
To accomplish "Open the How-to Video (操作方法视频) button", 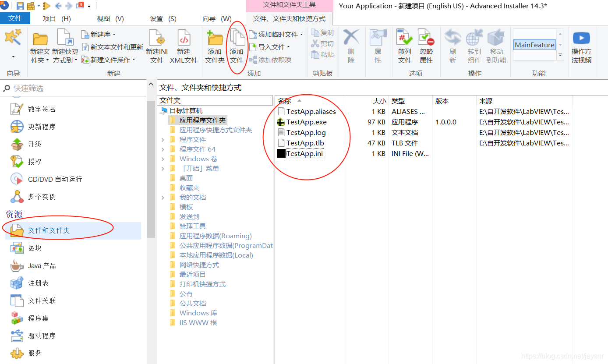I will [x=581, y=46].
